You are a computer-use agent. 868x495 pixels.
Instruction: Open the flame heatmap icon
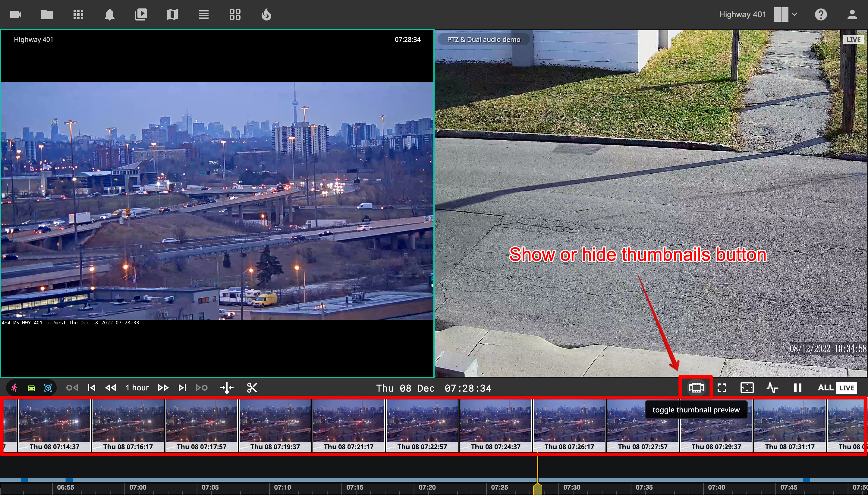click(266, 14)
